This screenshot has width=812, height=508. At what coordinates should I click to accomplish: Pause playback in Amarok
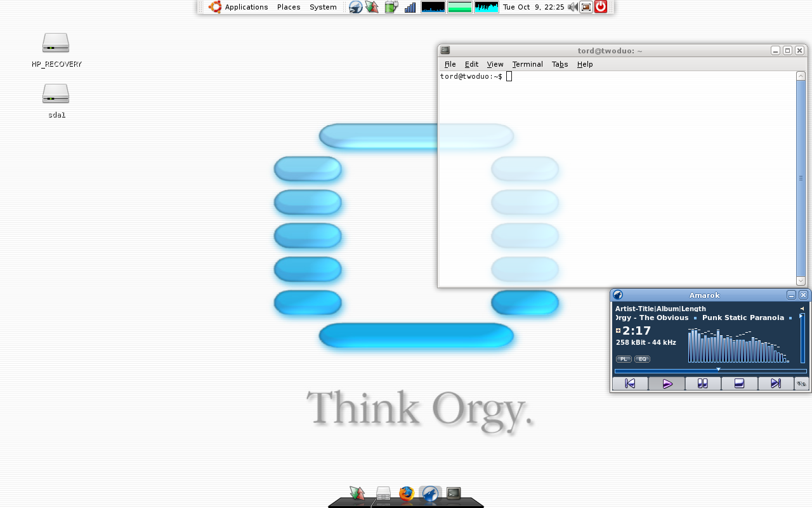(x=703, y=384)
